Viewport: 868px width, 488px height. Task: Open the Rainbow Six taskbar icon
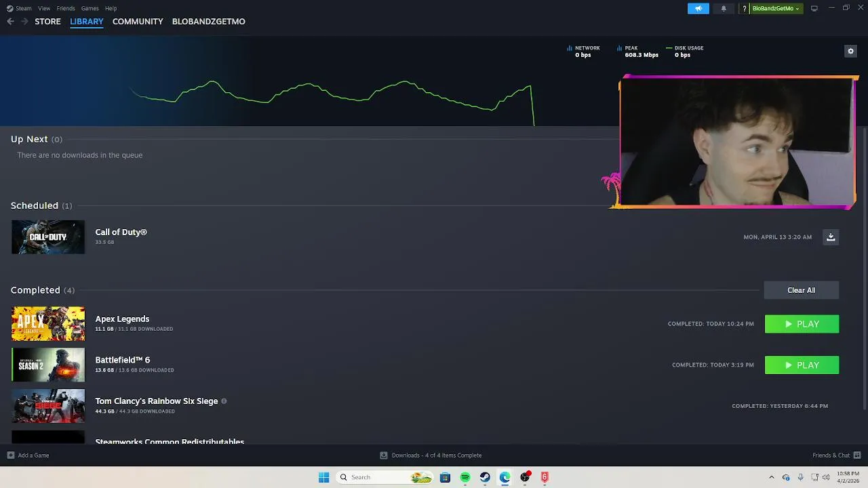click(544, 477)
